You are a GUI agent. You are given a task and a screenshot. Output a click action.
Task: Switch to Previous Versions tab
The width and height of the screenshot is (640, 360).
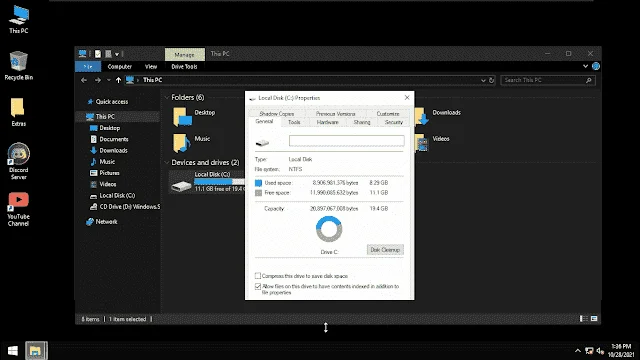336,114
